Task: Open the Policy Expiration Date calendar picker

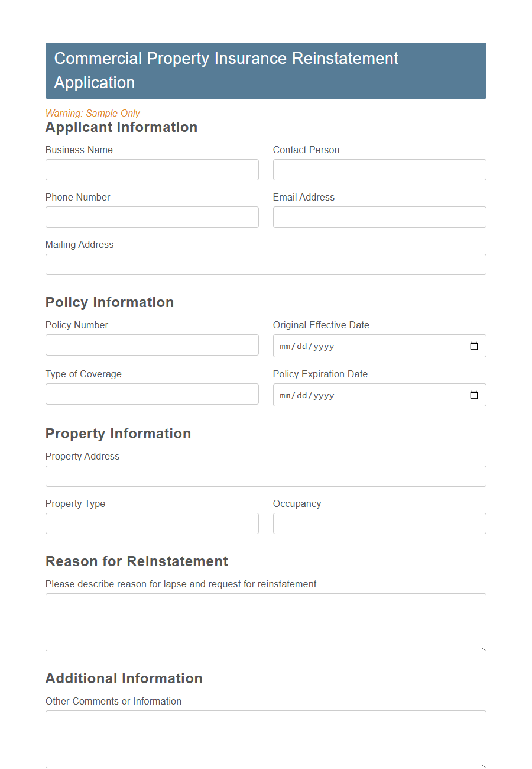Action: point(473,395)
